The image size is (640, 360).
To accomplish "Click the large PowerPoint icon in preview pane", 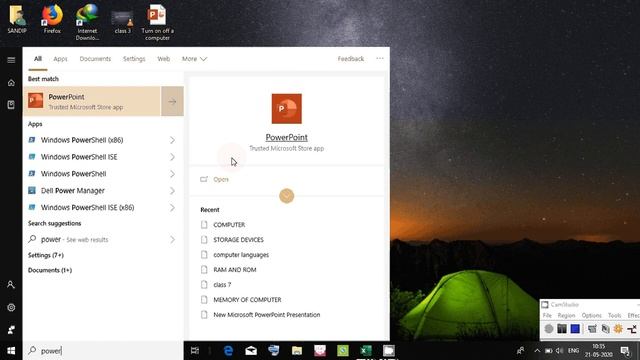I will (x=287, y=109).
